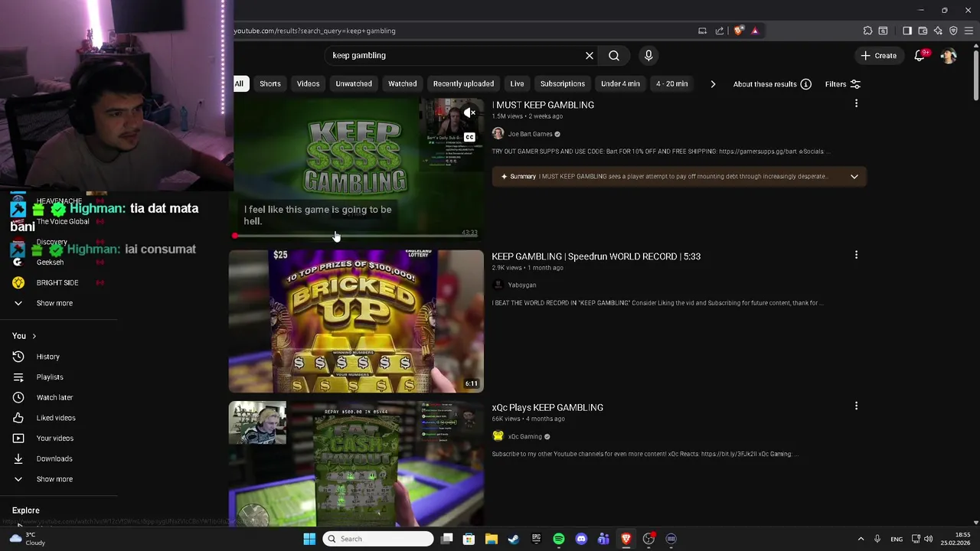This screenshot has width=980, height=551.
Task: Open Geekseh subscription
Action: click(50, 262)
